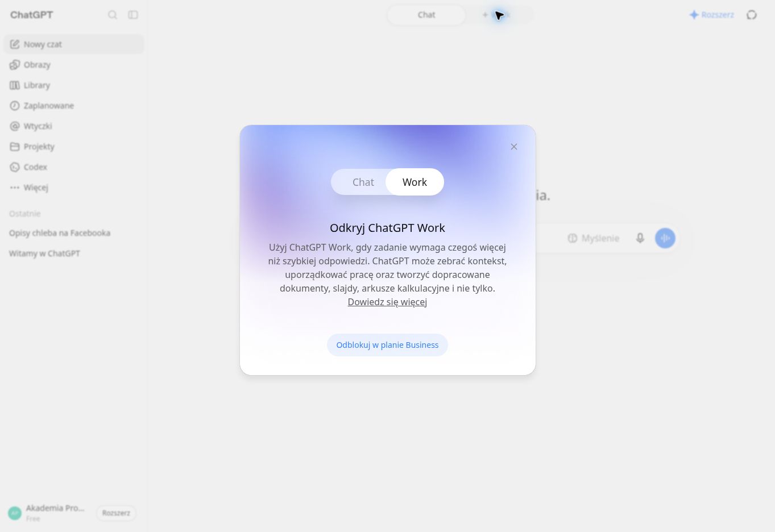Start a new chat via Nowy czat
Screen dimensions: 775x532
74,44
